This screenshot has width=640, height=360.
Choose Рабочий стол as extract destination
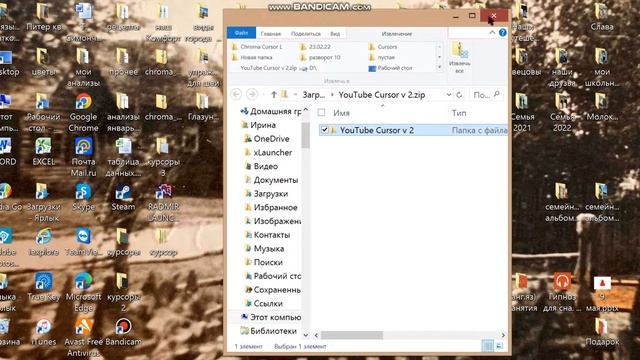tap(390, 68)
